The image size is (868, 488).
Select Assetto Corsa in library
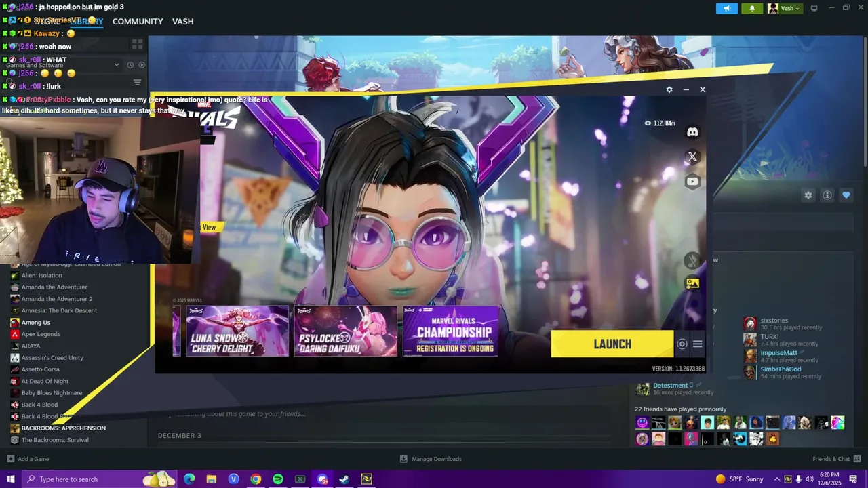(x=40, y=369)
